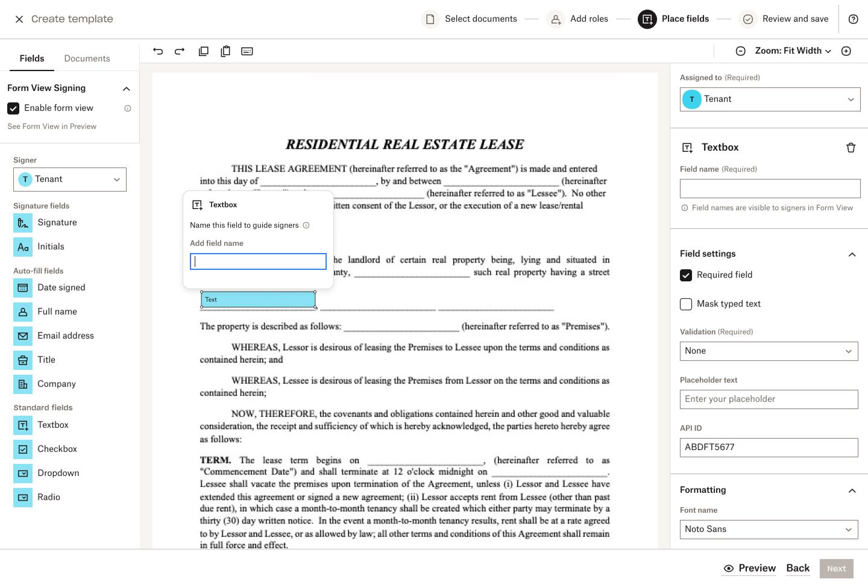The width and height of the screenshot is (868, 588).
Task: Disable the Enable form view checkbox
Action: point(14,108)
